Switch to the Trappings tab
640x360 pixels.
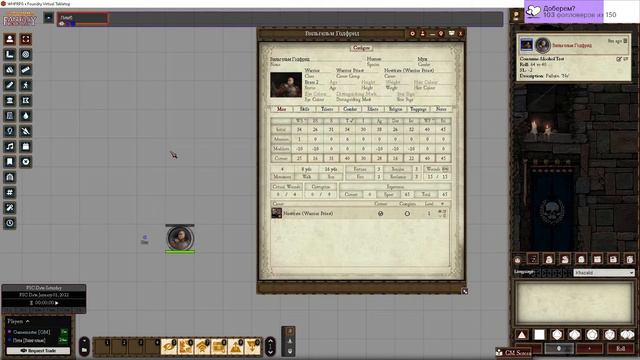tap(418, 109)
